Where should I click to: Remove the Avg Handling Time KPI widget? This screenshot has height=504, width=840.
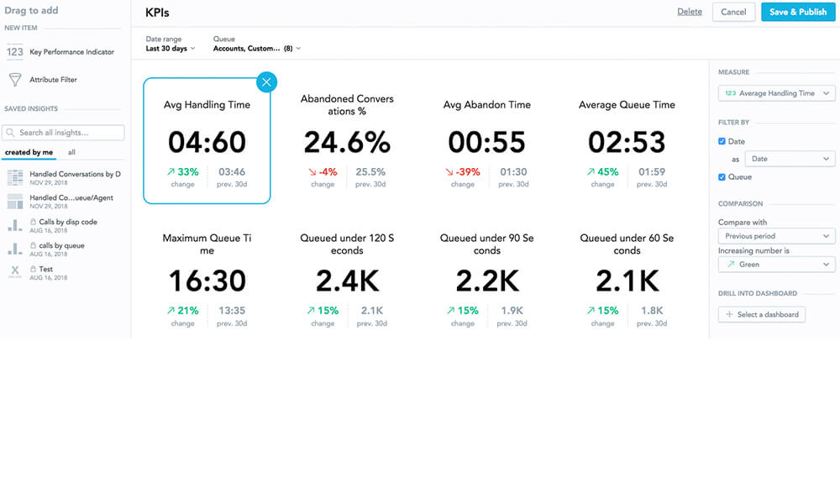click(266, 81)
